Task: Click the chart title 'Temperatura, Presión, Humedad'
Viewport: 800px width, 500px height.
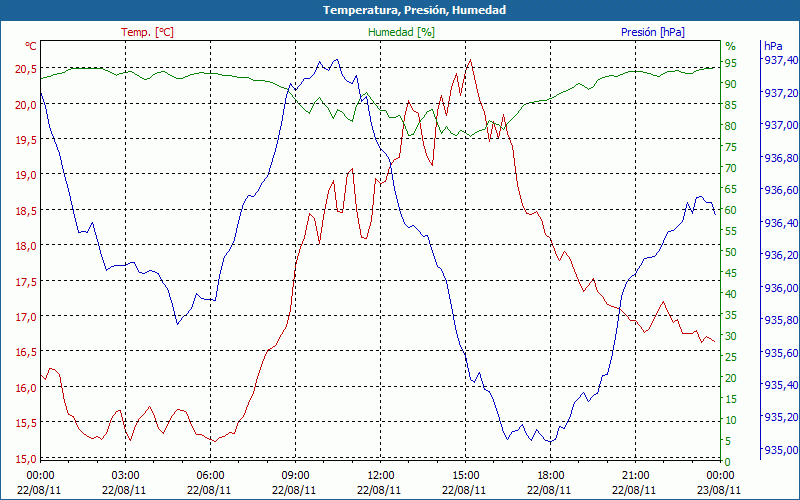Action: coord(414,10)
